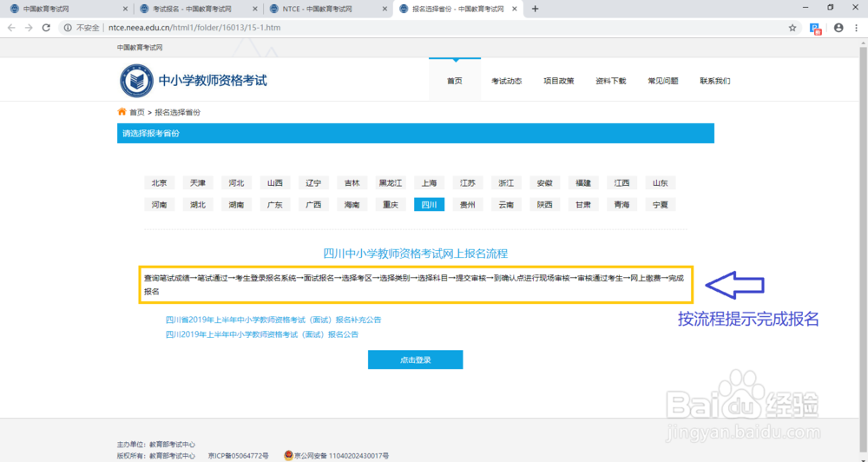This screenshot has width=868, height=462.
Task: Open 资料下载 navigation item
Action: point(610,81)
